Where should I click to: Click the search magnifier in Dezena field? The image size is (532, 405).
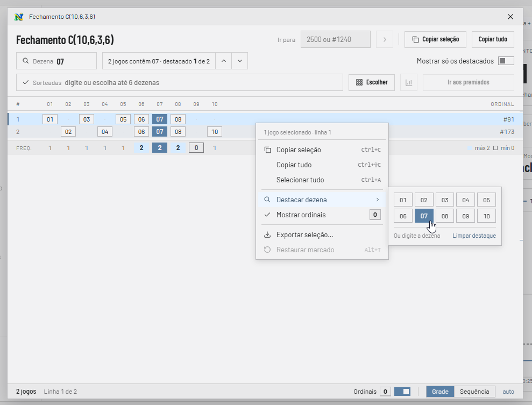[x=25, y=61]
